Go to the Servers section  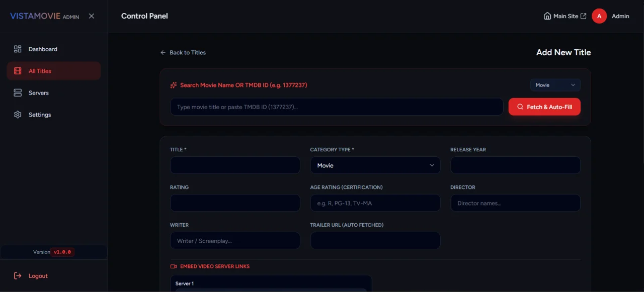pos(54,93)
